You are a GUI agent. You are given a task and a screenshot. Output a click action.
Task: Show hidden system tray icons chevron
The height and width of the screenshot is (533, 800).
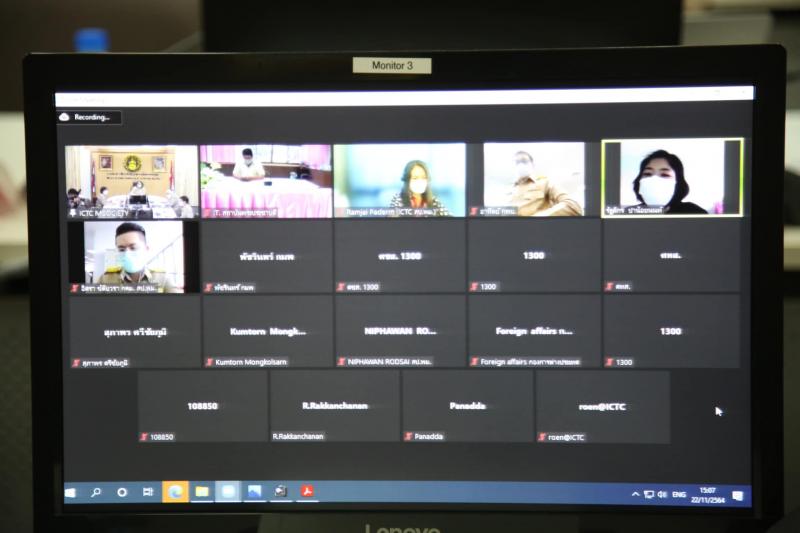point(636,494)
